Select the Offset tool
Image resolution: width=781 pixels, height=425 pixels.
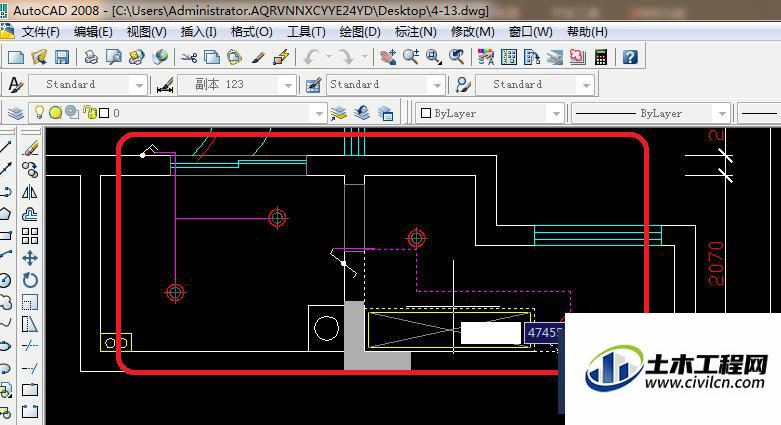coord(30,214)
